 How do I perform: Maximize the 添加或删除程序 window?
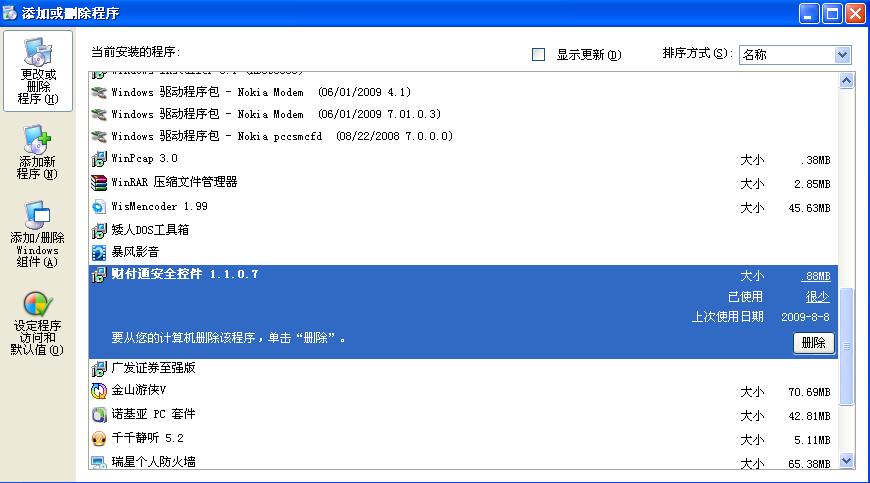coord(832,13)
